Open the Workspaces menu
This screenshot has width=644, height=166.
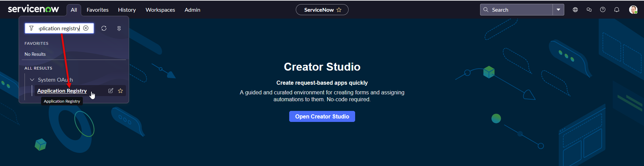160,10
